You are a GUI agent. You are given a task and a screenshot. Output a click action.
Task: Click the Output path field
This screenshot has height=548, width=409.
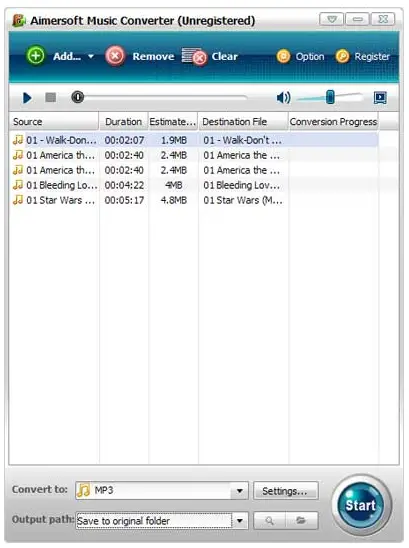(154, 521)
